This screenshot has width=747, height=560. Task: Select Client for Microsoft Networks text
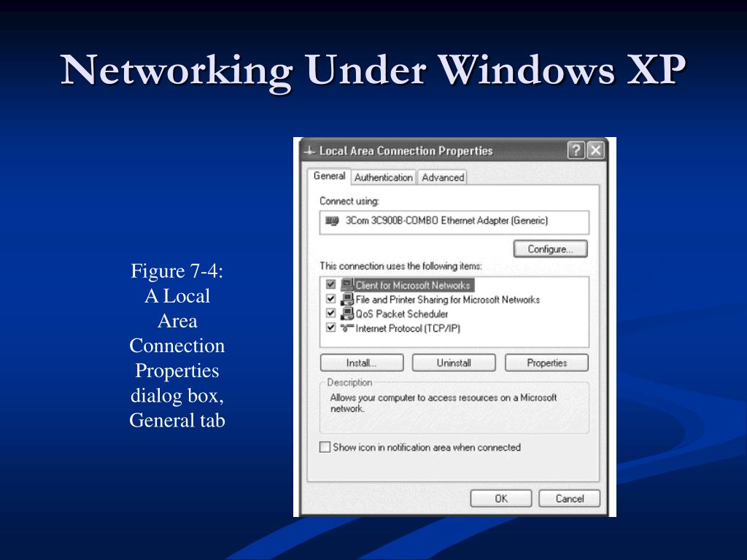click(413, 285)
